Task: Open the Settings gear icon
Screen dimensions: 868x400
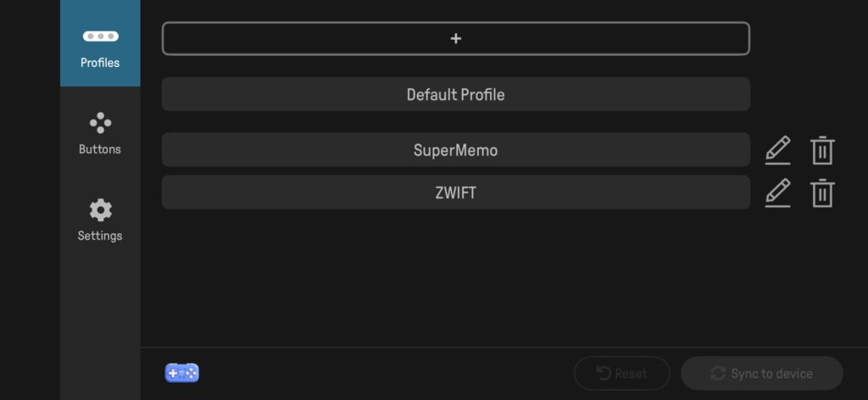Action: (x=100, y=209)
